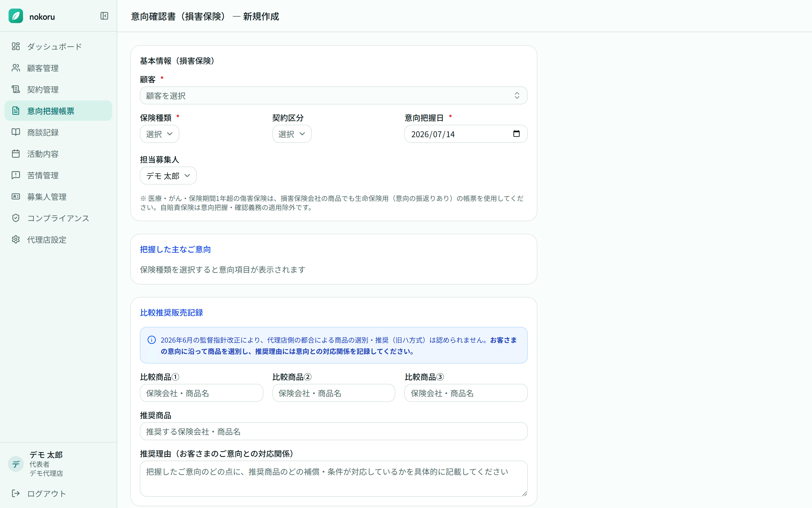The image size is (812, 508).
Task: Click the 意向把握日 date field
Action: click(x=466, y=134)
